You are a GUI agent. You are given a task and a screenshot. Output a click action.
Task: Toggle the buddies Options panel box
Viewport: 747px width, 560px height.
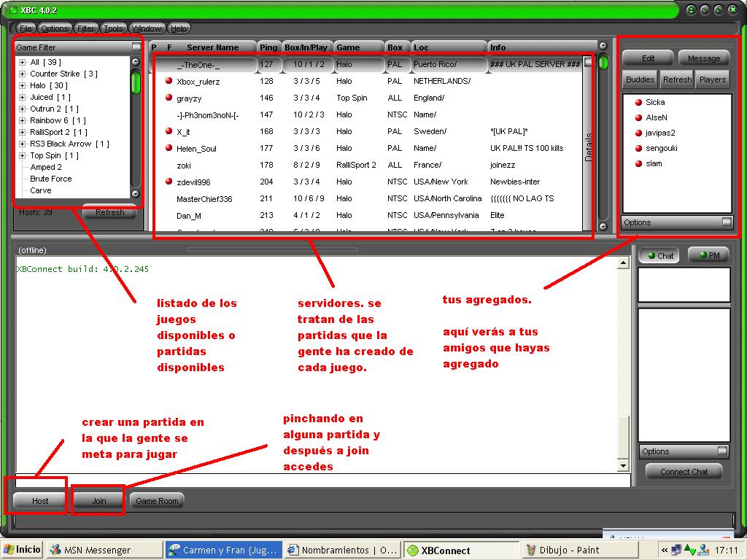click(x=727, y=222)
